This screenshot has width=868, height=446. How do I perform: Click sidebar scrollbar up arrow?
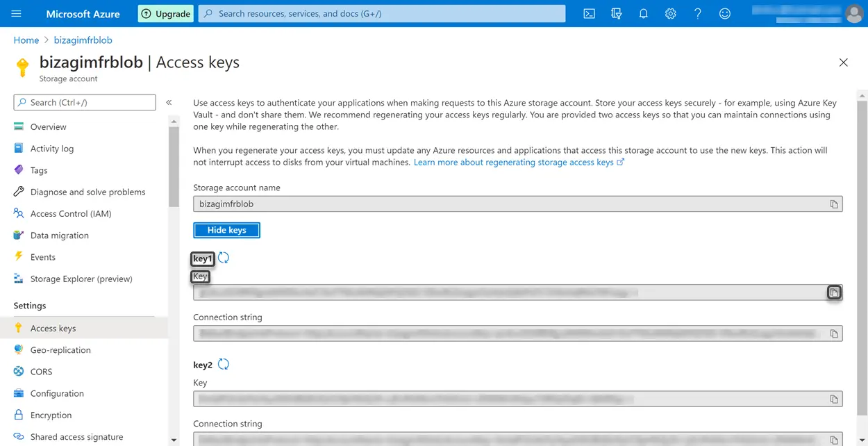(174, 122)
